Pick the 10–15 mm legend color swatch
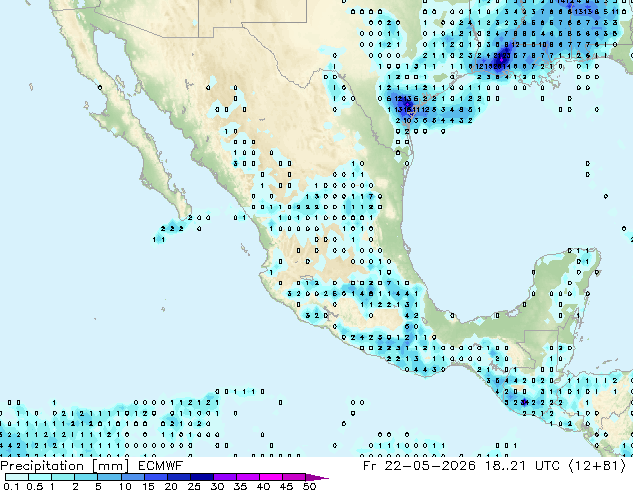 point(133,477)
